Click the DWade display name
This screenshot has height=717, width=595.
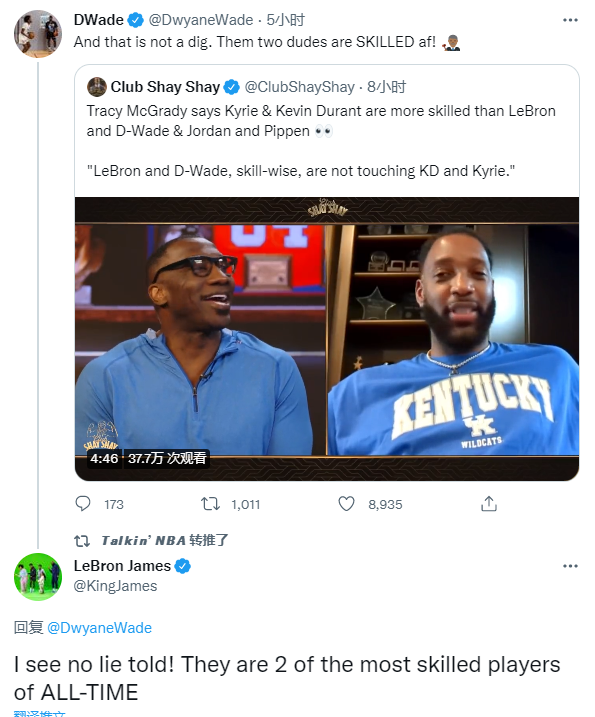[99, 20]
